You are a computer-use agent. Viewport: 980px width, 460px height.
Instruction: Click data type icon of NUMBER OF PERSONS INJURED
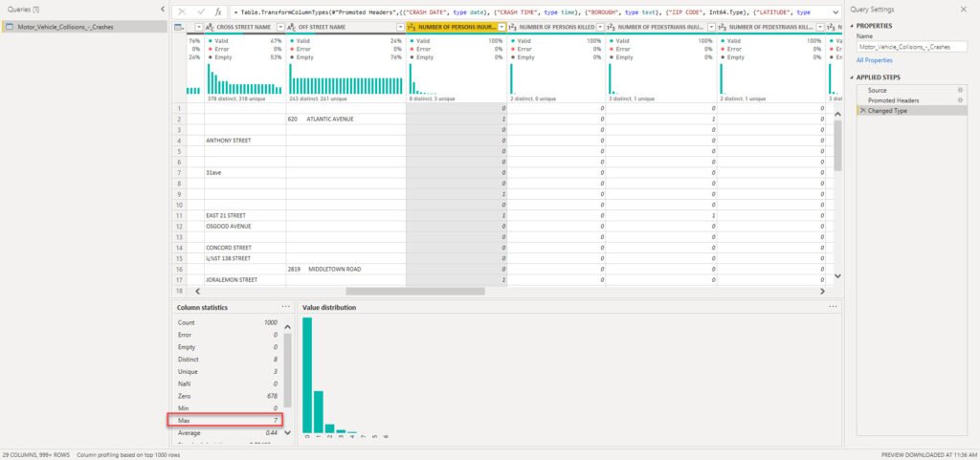tap(412, 28)
